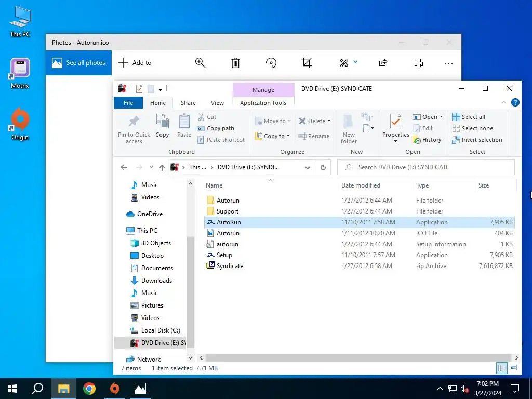Switch to the View ribbon tab

[x=217, y=103]
